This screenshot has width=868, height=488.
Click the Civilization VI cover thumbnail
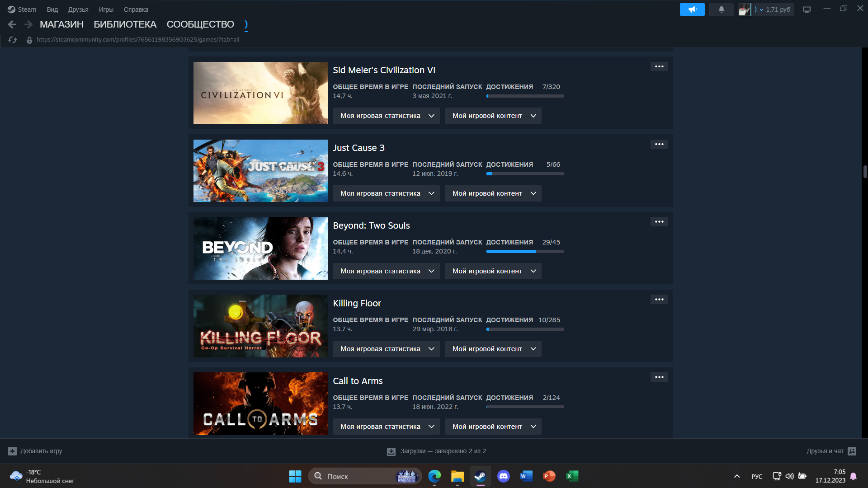pyautogui.click(x=260, y=93)
